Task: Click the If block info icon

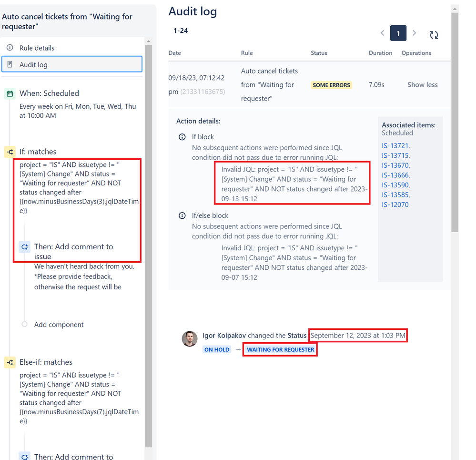Action: 182,137
